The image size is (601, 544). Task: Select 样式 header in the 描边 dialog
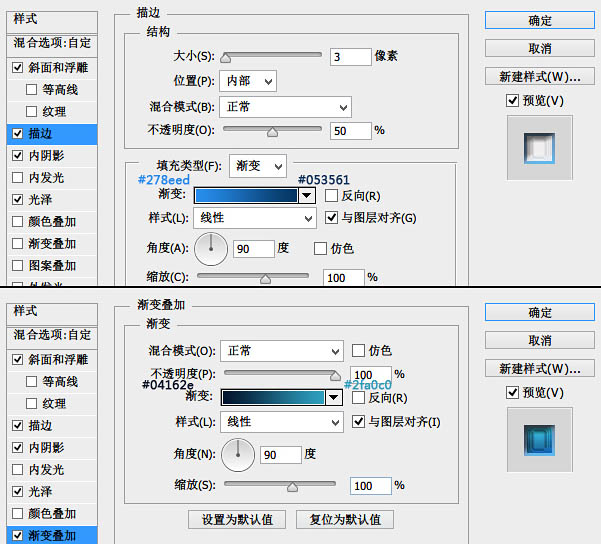click(52, 20)
